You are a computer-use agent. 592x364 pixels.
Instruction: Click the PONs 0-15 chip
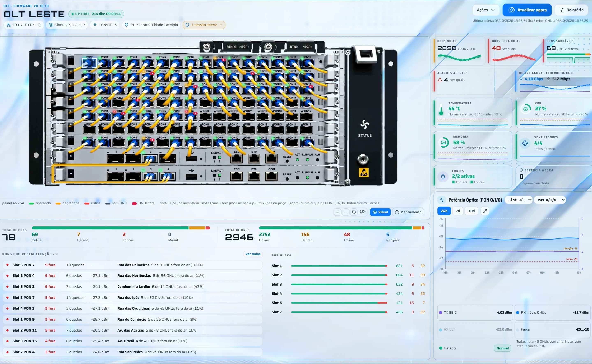click(x=105, y=25)
